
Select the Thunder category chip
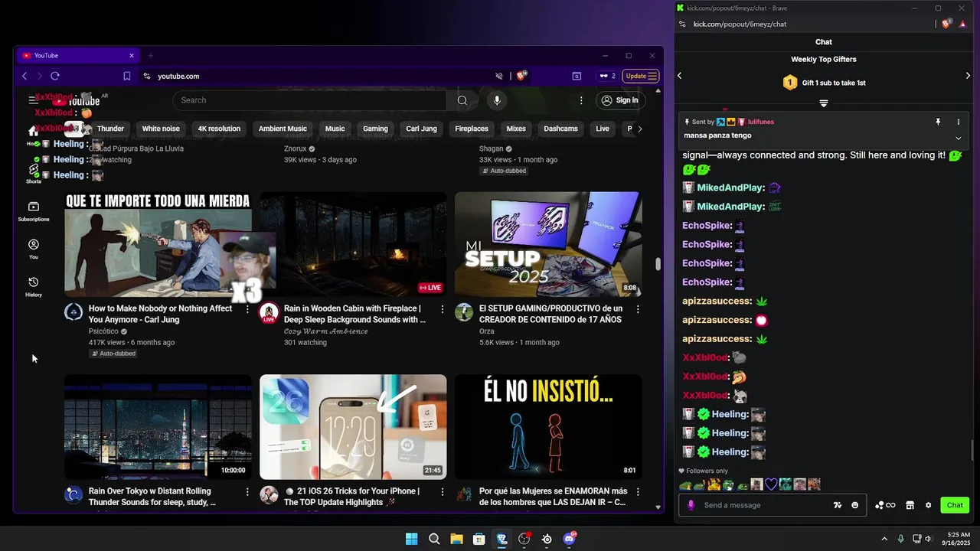(110, 129)
